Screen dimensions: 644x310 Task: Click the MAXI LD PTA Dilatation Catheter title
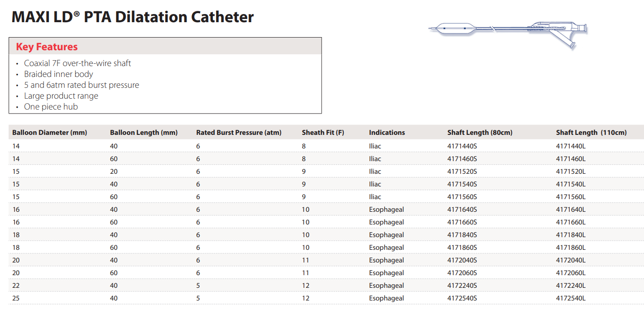click(x=132, y=17)
